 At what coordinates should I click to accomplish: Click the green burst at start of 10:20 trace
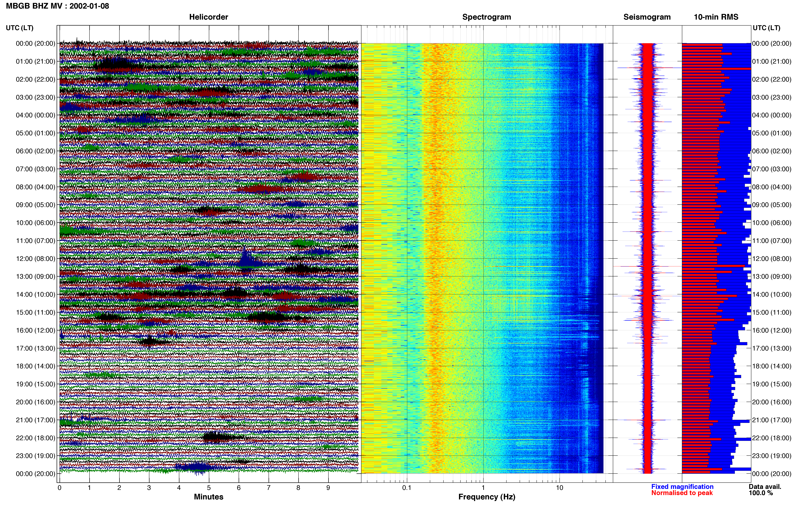(x=68, y=230)
